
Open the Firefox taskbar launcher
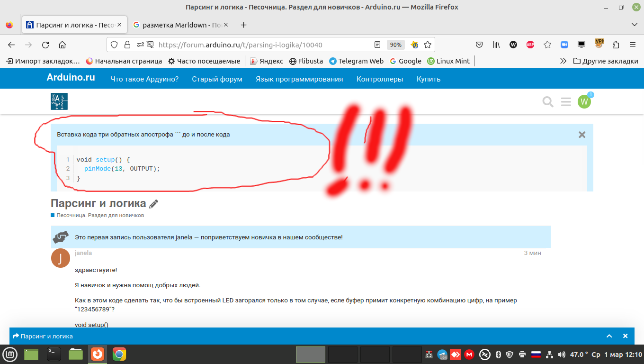click(98, 354)
